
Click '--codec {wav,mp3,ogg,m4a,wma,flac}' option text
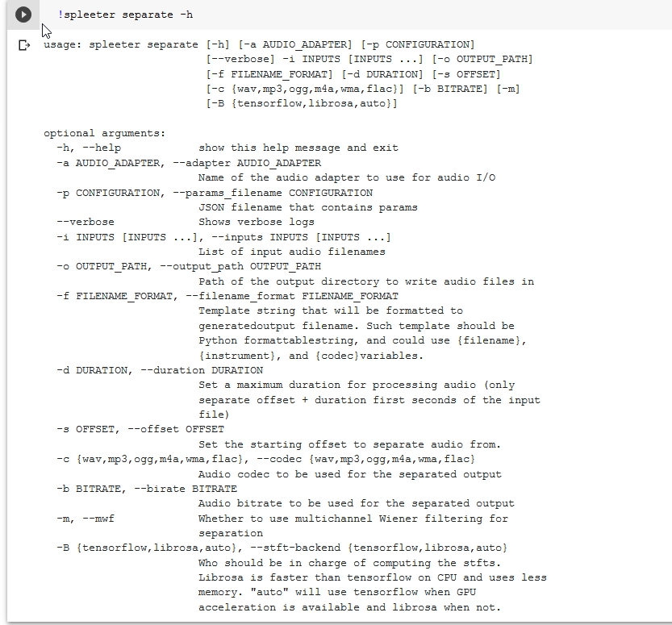coord(366,459)
